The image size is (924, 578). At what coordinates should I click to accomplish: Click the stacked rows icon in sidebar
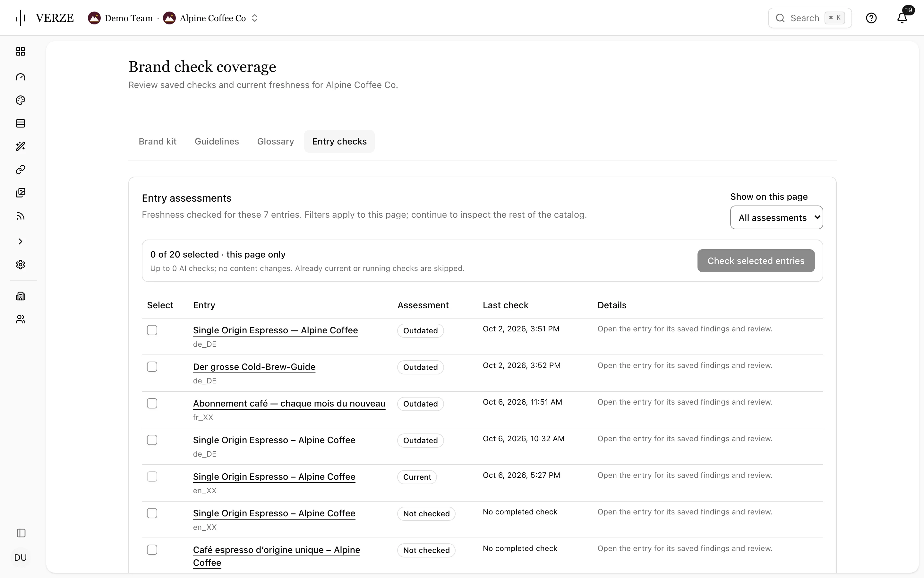(21, 124)
